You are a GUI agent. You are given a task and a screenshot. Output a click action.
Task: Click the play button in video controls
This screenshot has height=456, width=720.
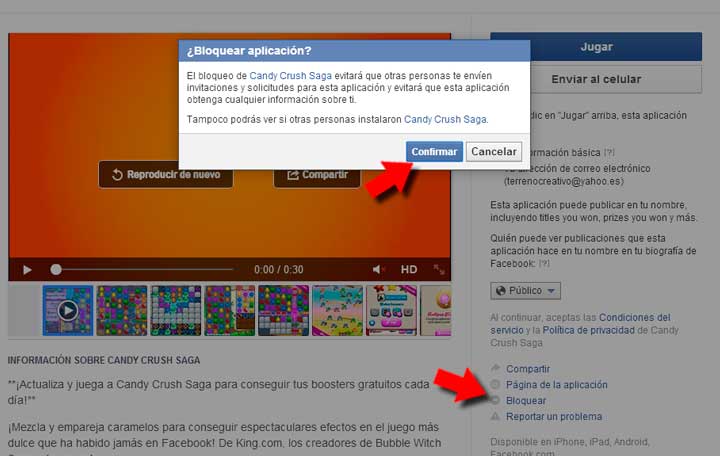point(27,269)
